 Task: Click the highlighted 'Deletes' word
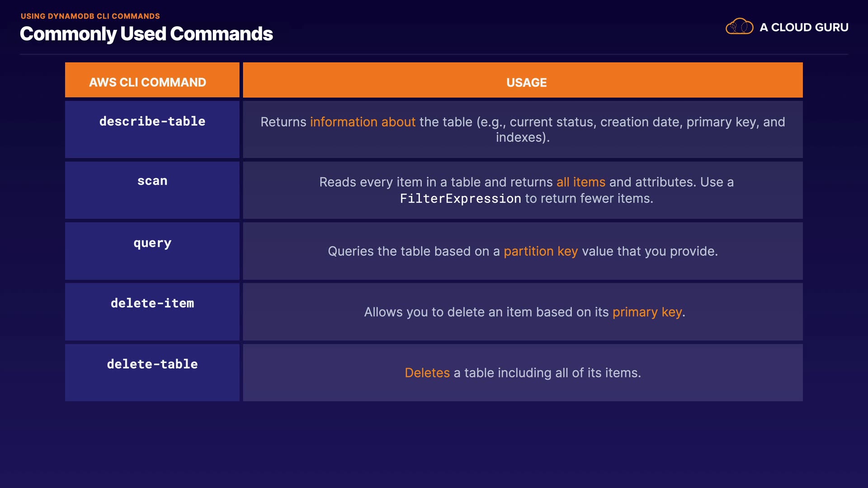point(427,373)
